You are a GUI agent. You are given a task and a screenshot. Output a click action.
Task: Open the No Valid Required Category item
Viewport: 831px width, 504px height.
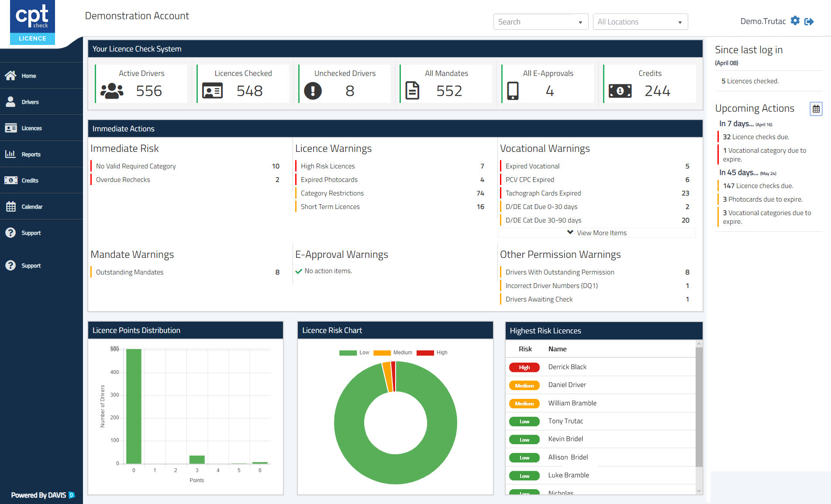click(136, 166)
